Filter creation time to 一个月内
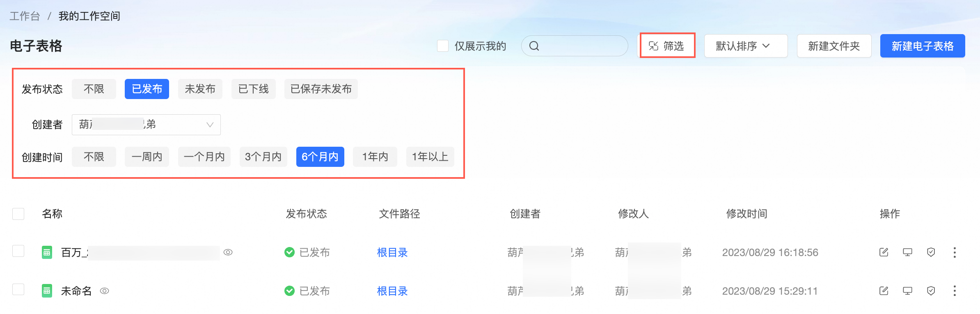The height and width of the screenshot is (314, 980). click(204, 157)
